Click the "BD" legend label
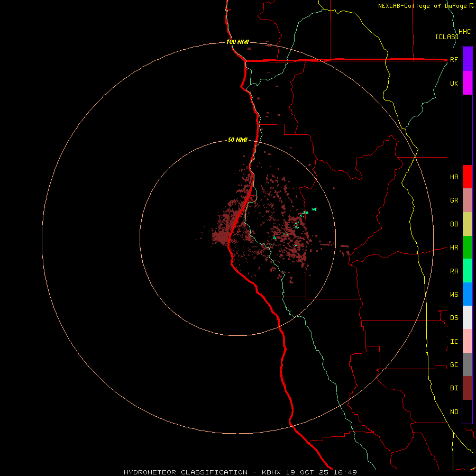This screenshot has width=476, height=476. click(454, 224)
